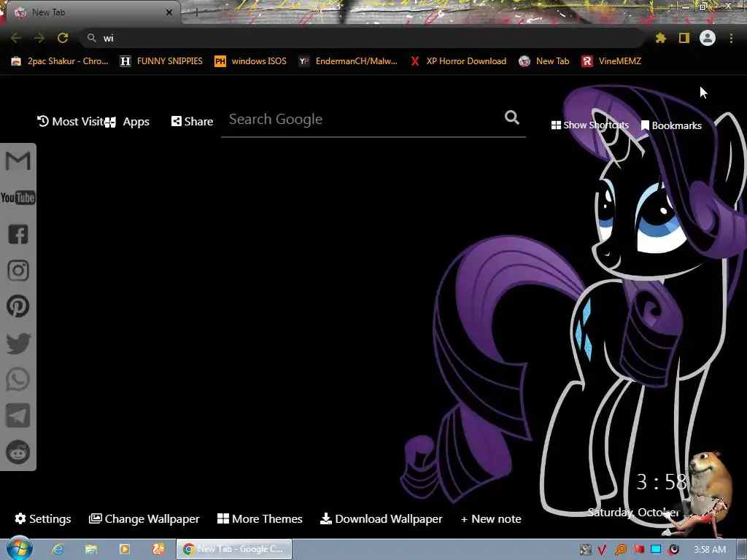Viewport: 747px width, 560px height.
Task: Open the Instagram sidebar shortcut
Action: coord(18,271)
